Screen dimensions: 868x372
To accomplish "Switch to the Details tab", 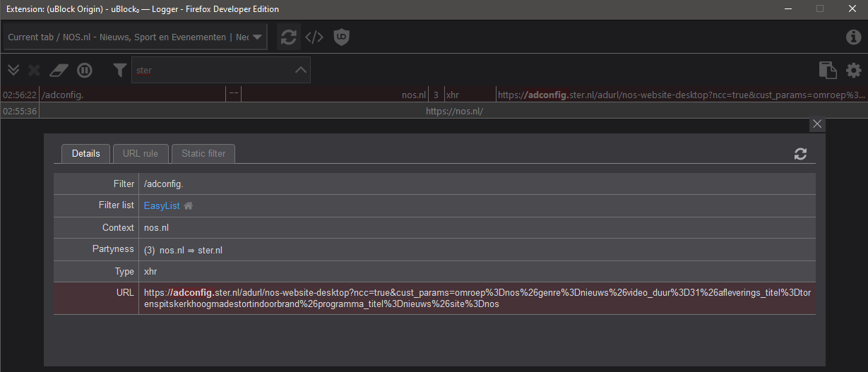I will click(86, 153).
